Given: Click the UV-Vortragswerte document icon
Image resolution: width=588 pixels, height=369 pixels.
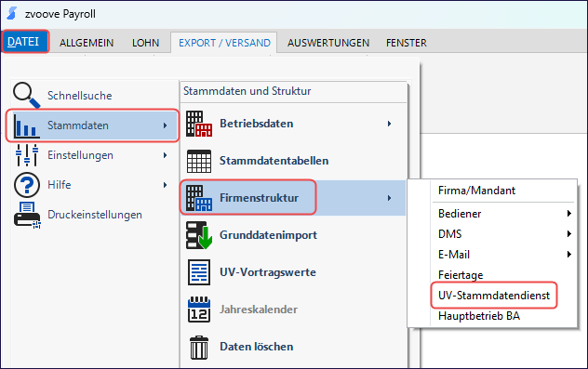Looking at the screenshot, I should pos(199,272).
